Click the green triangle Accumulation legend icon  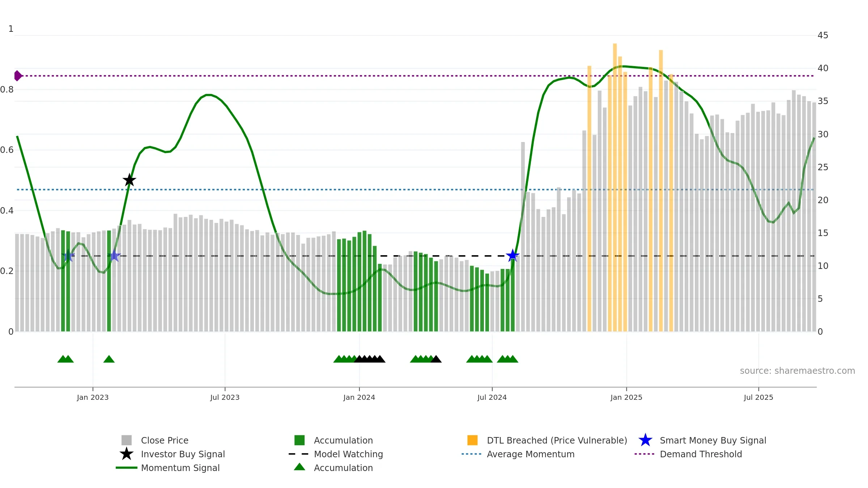[299, 467]
